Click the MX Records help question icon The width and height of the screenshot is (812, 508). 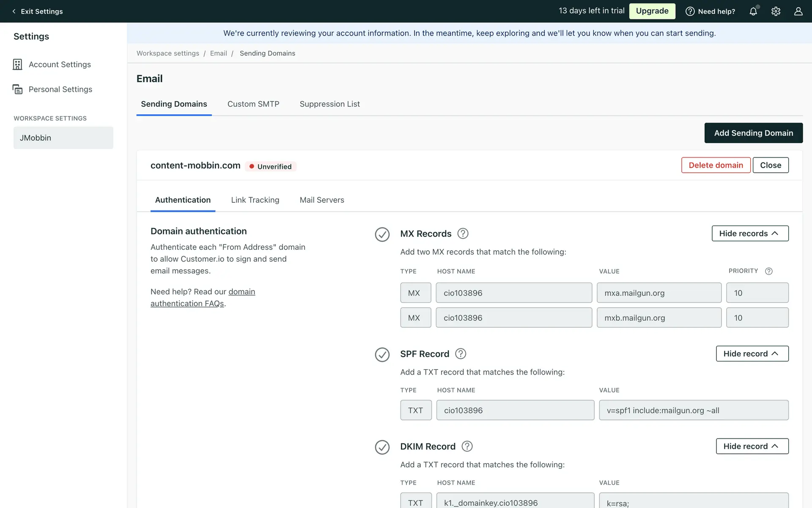463,234
